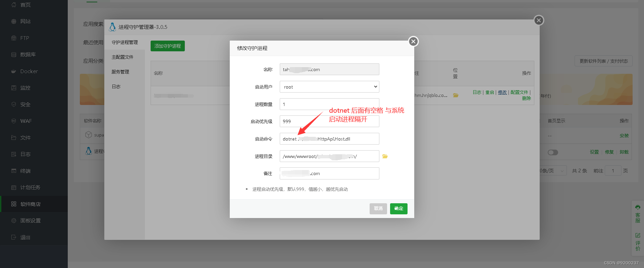Open the Docker sidebar icon
Image resolution: width=644 pixels, height=268 pixels.
point(14,71)
